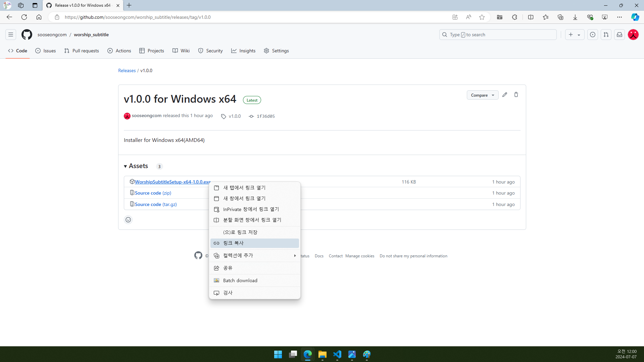Image resolution: width=644 pixels, height=362 pixels.
Task: Open Visual Studio Code from the taskbar
Action: 337,354
